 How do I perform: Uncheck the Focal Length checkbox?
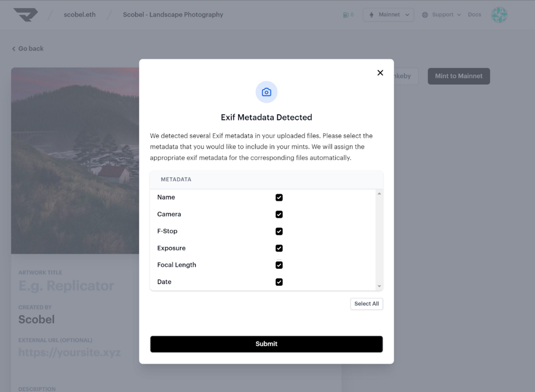(x=279, y=265)
